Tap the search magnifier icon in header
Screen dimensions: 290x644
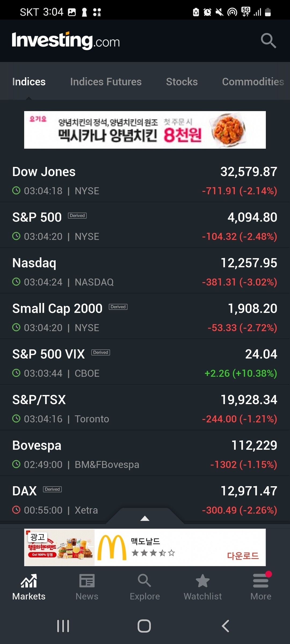click(268, 41)
